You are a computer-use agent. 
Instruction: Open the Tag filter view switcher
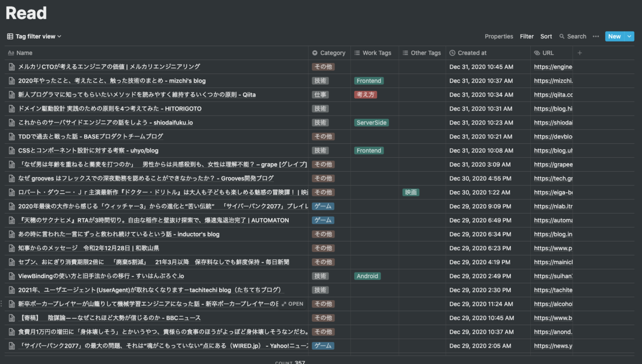34,36
